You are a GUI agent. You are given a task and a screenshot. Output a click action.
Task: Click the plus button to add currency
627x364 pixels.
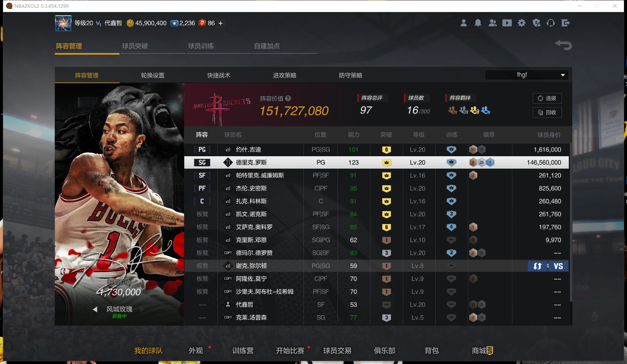221,23
